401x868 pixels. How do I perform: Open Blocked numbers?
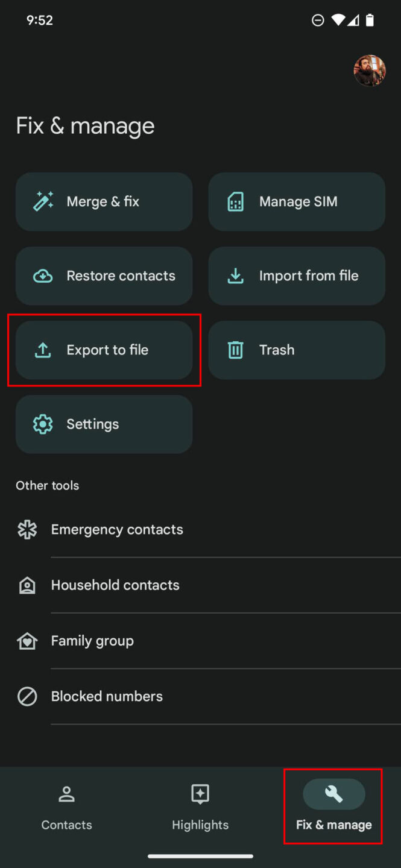tap(107, 696)
